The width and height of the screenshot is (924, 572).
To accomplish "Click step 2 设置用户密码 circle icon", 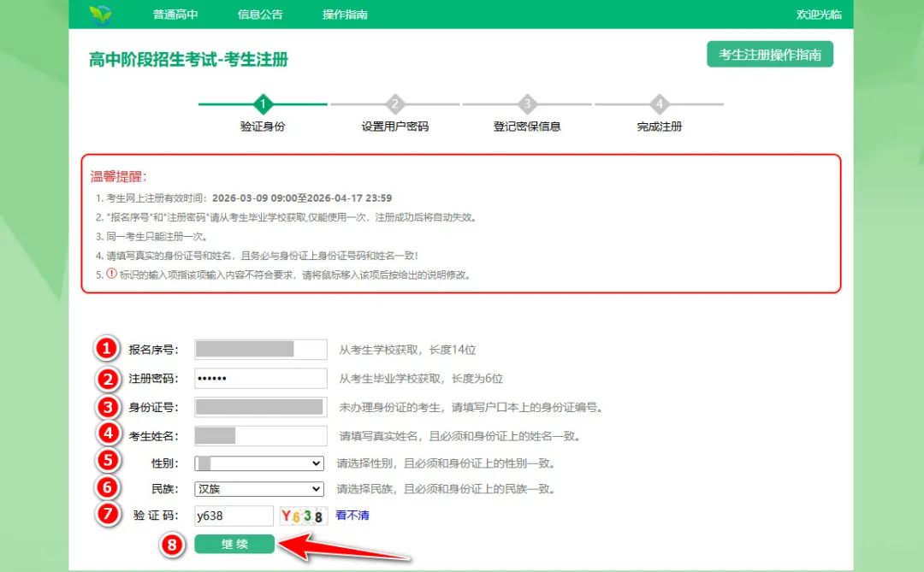I will coord(394,104).
